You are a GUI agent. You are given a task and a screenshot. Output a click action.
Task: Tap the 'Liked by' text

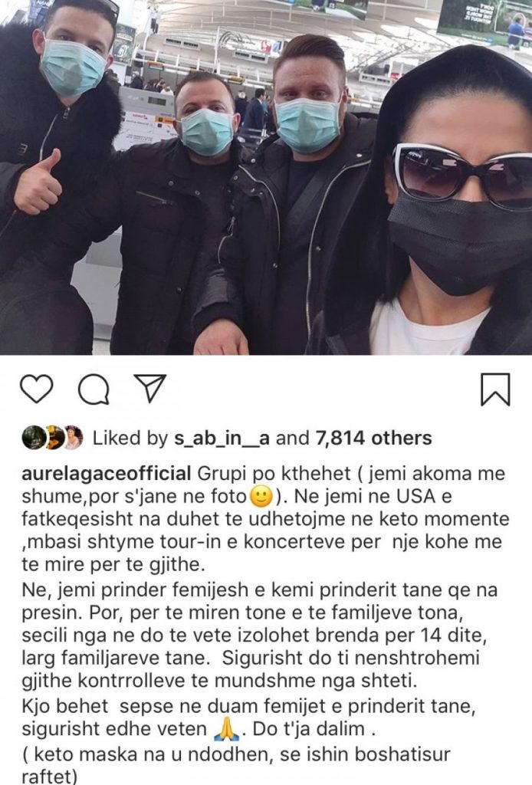point(130,438)
